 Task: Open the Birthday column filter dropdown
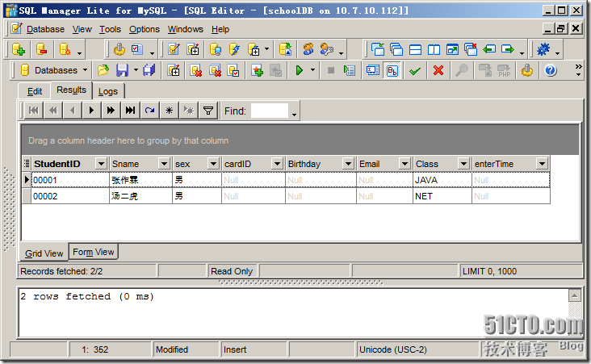(348, 164)
